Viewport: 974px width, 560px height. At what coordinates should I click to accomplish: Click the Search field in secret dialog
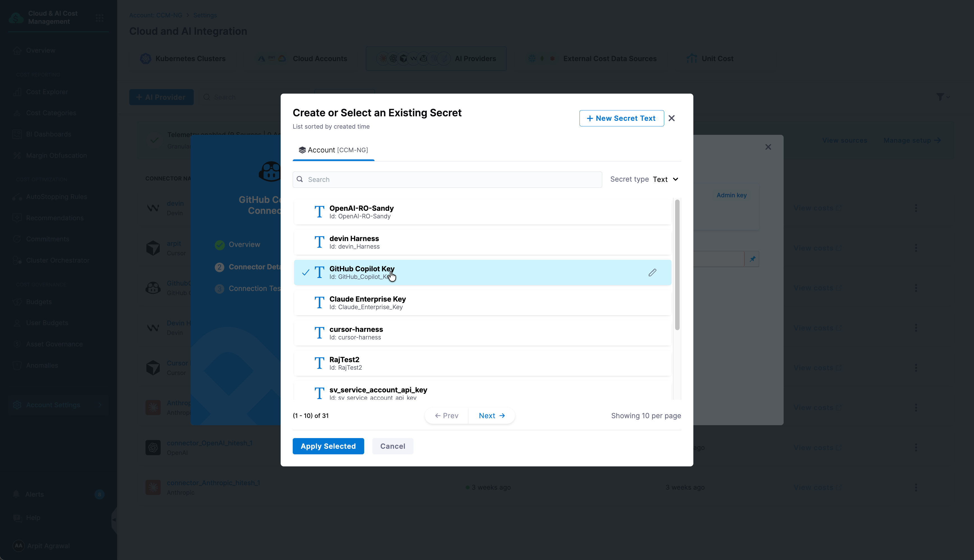pos(447,179)
